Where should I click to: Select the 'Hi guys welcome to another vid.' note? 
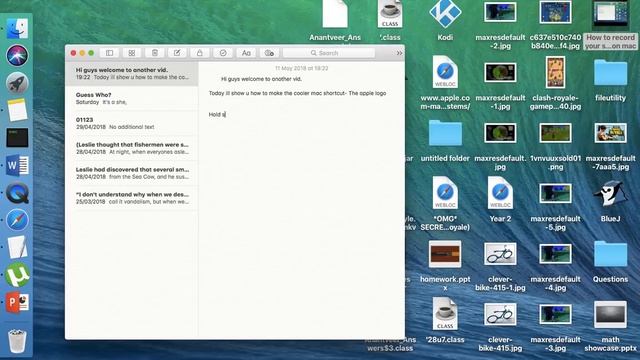tap(132, 73)
